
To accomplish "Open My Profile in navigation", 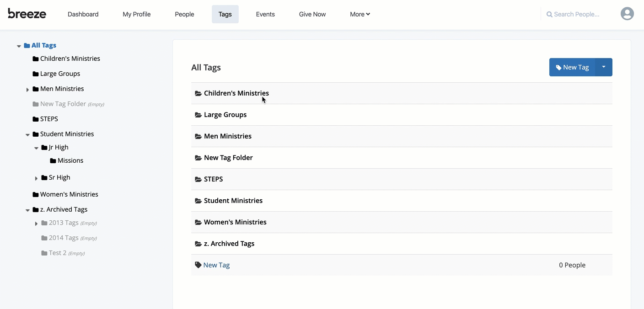I will pos(137,14).
